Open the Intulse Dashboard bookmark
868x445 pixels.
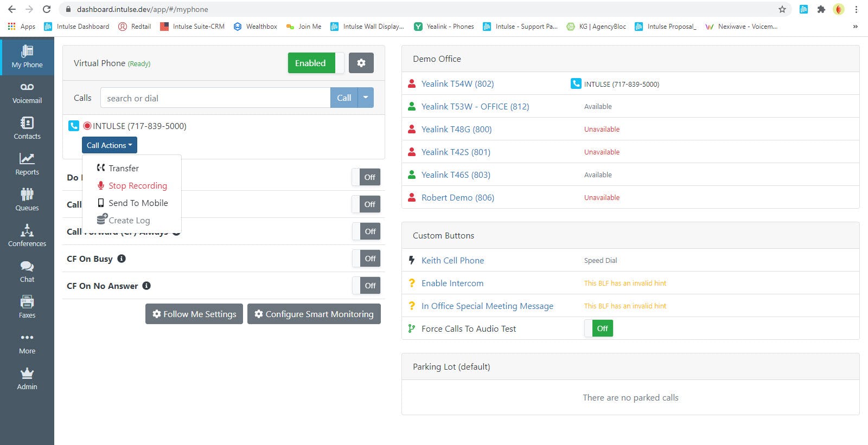coord(76,26)
